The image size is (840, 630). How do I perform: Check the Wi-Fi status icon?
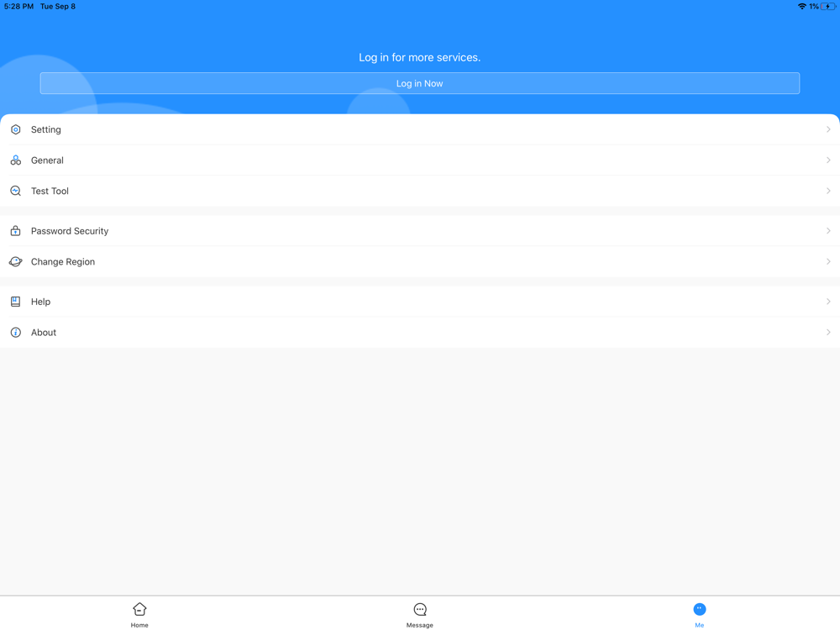pos(802,7)
